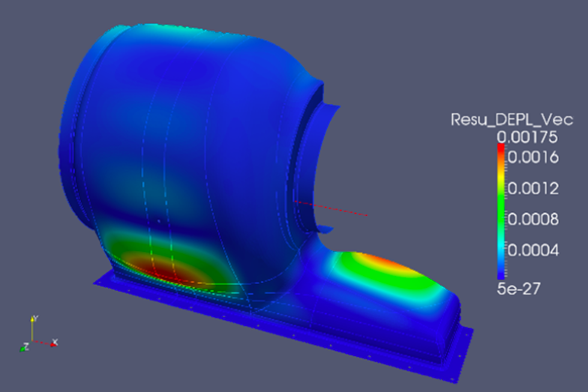Click the red high-displacement zone on the casing

click(162, 271)
